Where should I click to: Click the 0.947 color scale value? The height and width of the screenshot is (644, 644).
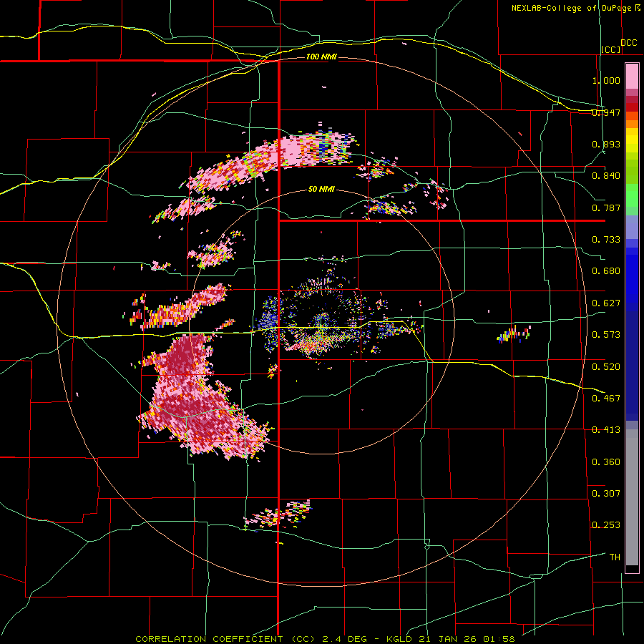[606, 112]
